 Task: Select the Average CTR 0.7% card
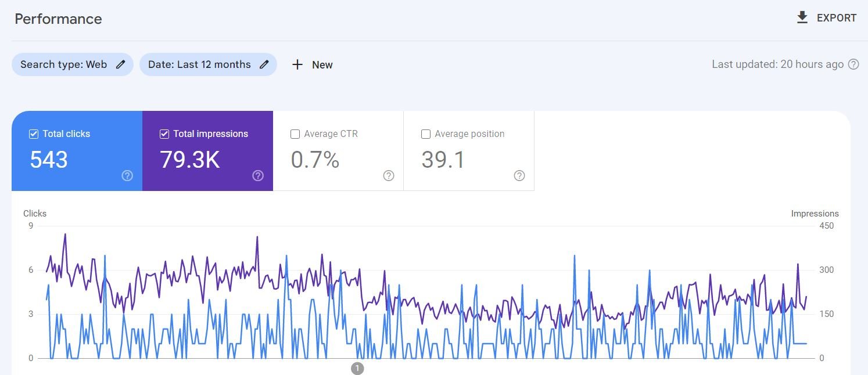pyautogui.click(x=338, y=151)
